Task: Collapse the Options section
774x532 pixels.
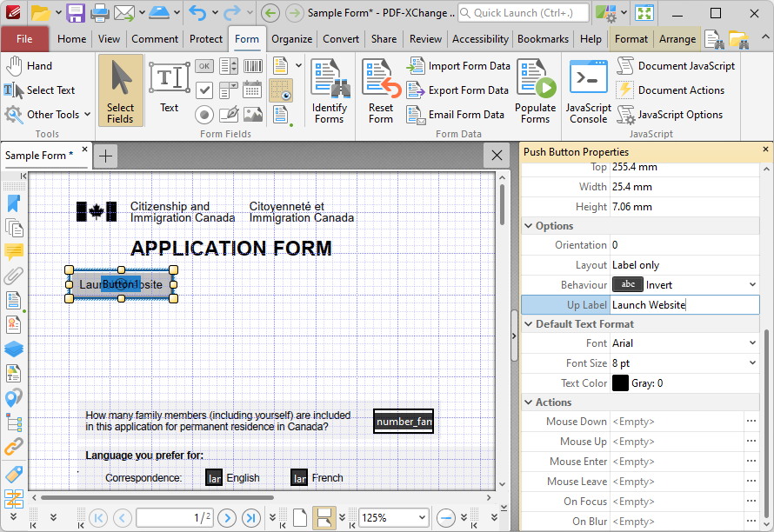Action: [528, 226]
